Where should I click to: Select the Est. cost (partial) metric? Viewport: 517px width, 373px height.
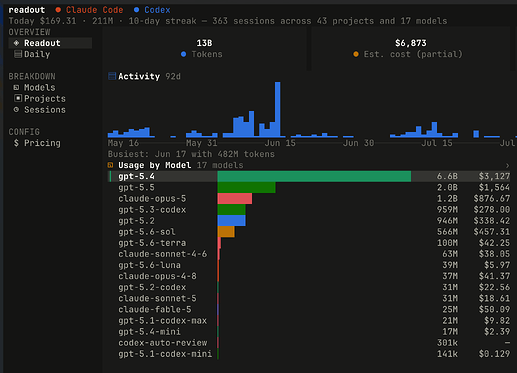[x=413, y=54]
